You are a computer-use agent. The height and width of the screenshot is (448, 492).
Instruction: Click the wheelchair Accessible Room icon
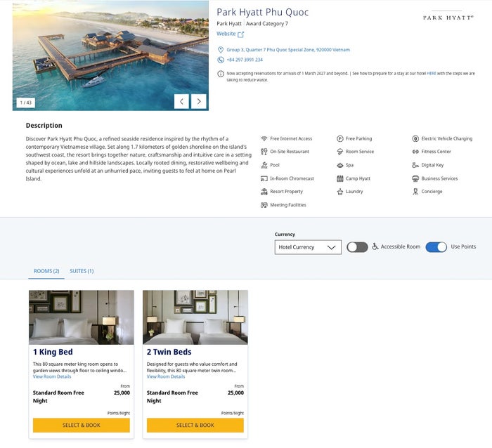(x=375, y=246)
